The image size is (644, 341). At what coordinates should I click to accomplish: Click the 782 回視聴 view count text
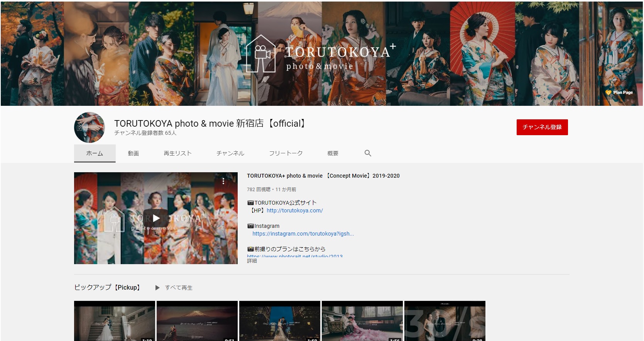point(259,190)
